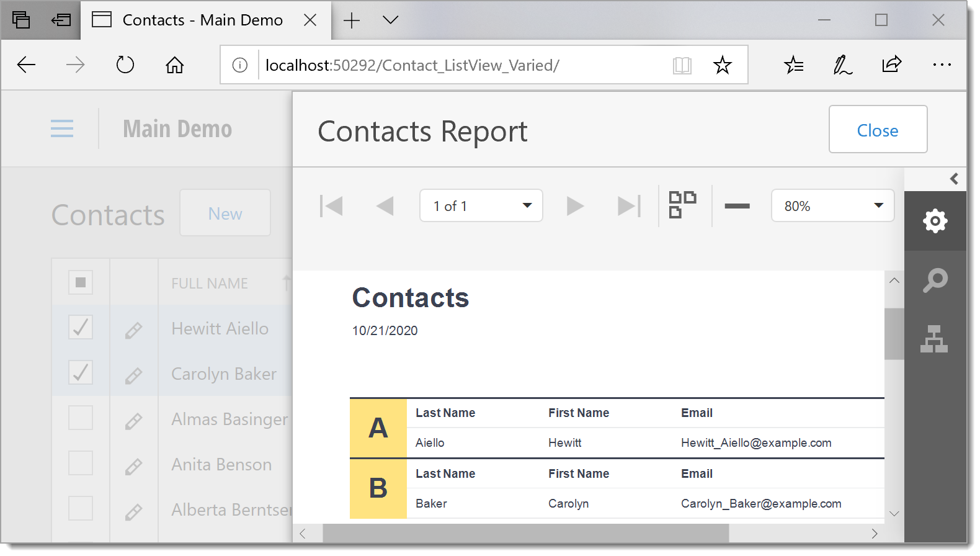Go to first page of report

click(x=331, y=206)
